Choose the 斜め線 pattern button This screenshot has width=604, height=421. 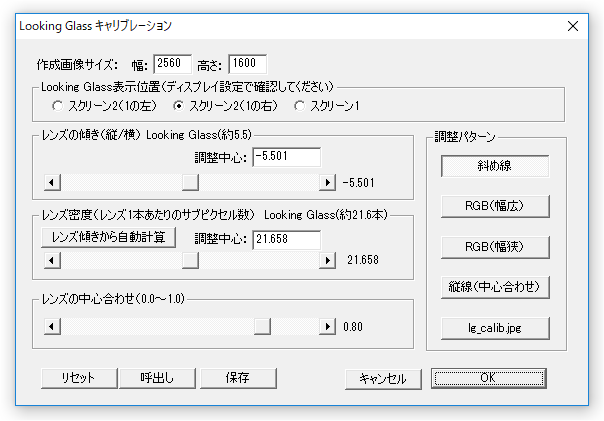[495, 166]
